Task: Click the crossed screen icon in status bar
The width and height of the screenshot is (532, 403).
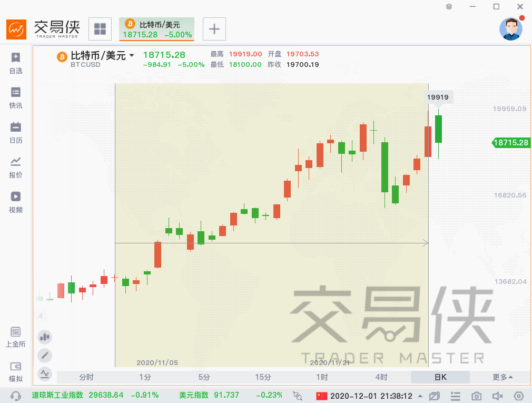Action: click(x=434, y=396)
